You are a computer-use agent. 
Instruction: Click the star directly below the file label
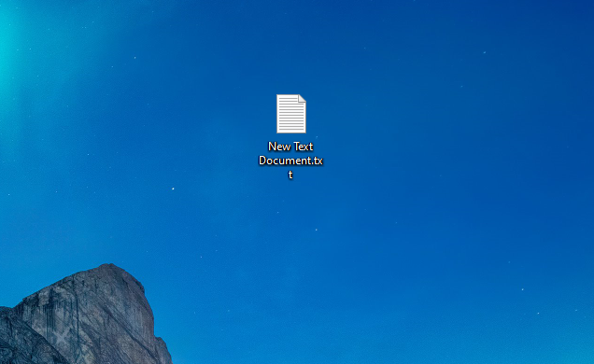[x=316, y=230]
